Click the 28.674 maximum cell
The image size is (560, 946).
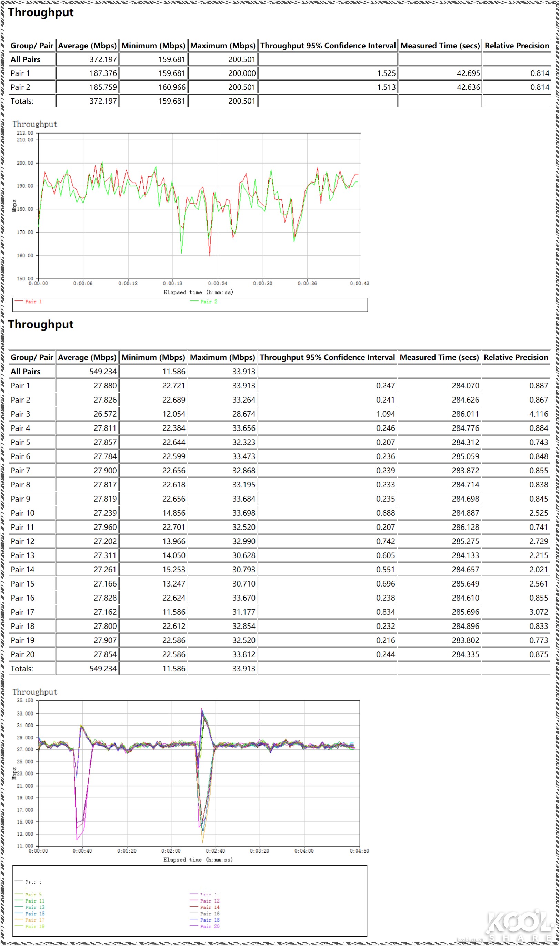pos(223,414)
